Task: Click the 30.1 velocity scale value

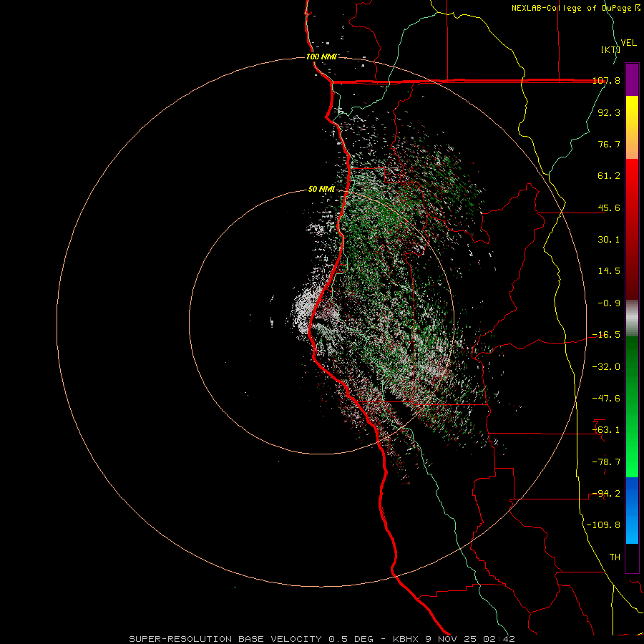Action: [609, 240]
